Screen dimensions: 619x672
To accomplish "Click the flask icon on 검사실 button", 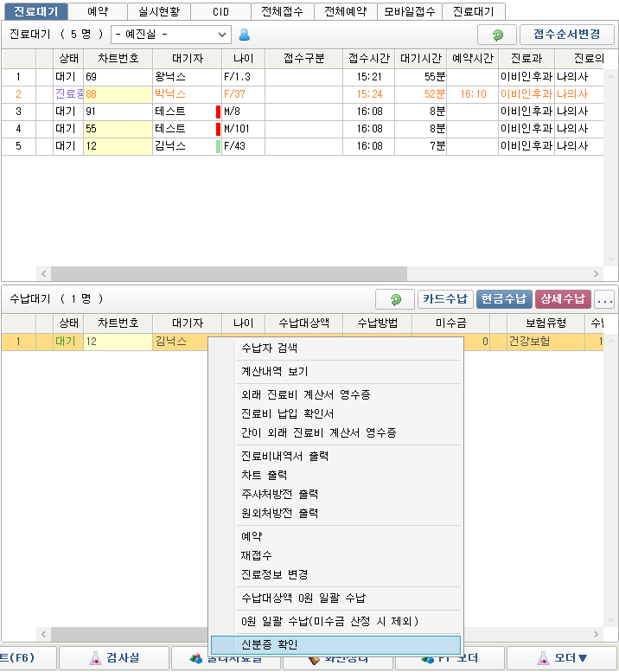I will [x=95, y=658].
